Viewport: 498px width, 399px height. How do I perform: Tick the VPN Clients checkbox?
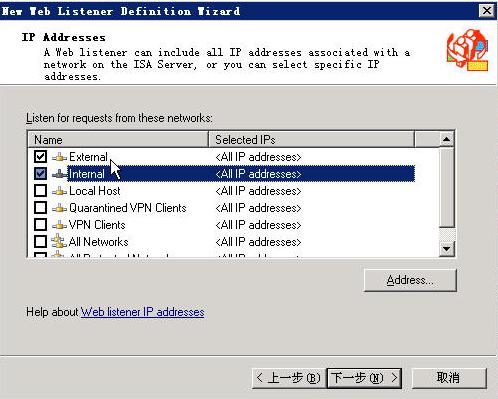tap(40, 224)
